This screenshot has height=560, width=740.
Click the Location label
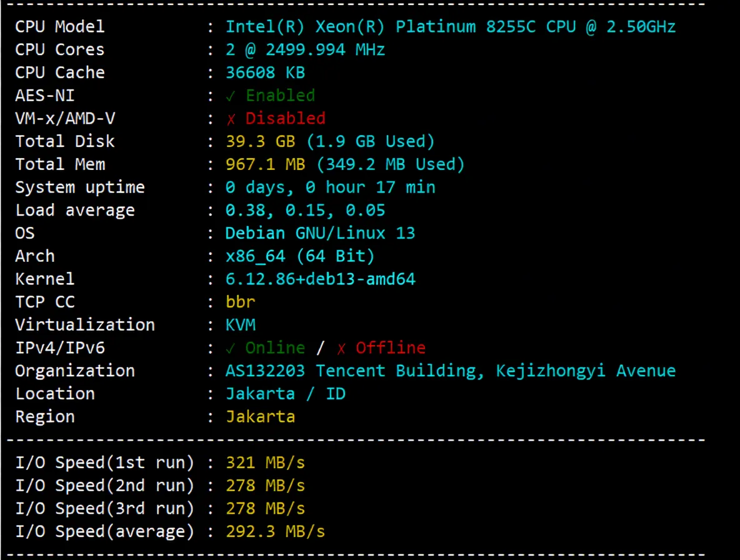tap(55, 394)
